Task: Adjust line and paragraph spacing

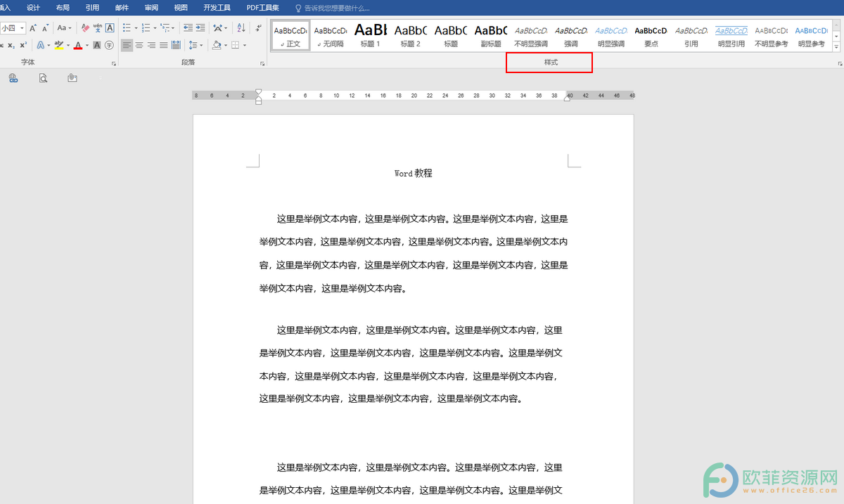Action: pos(193,45)
